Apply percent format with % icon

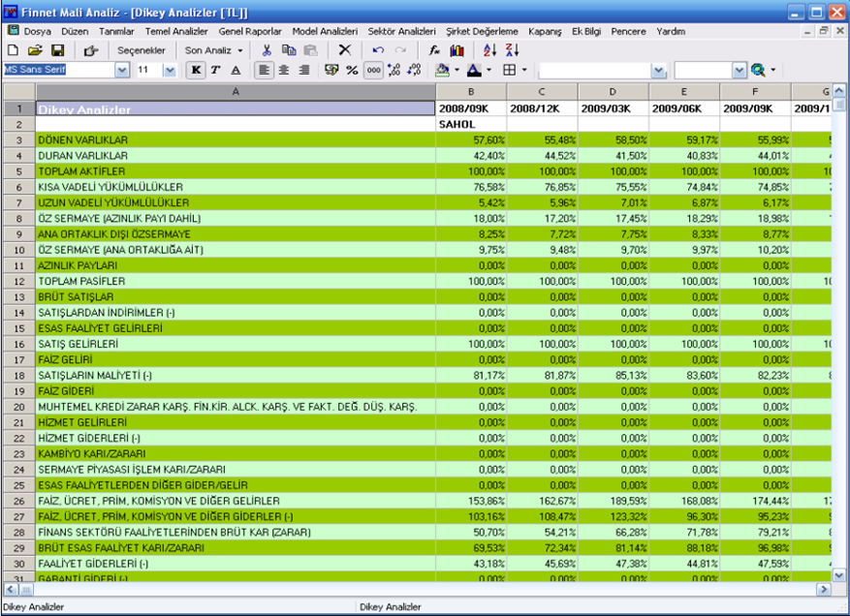(353, 70)
